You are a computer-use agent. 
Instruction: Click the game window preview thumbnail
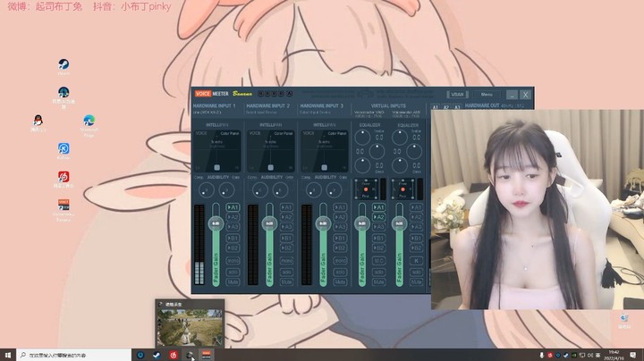(x=190, y=327)
